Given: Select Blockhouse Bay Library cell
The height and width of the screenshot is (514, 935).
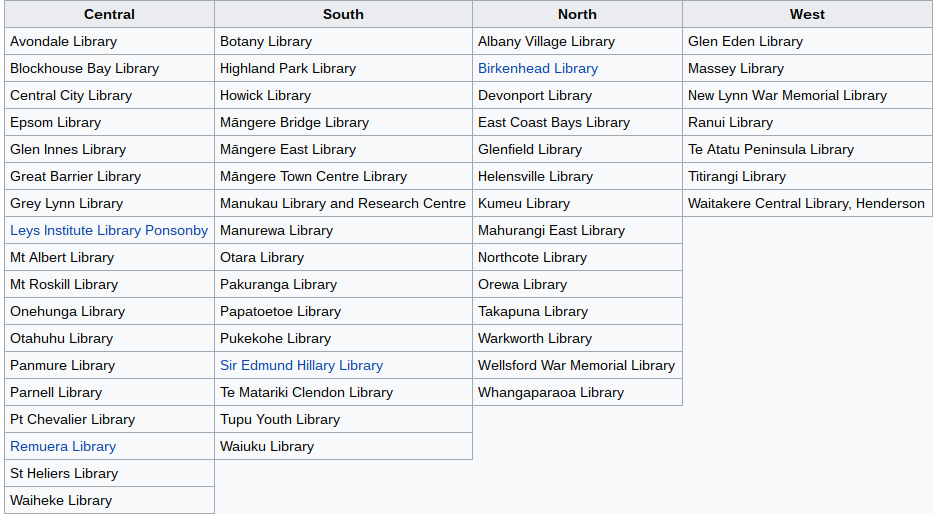Looking at the screenshot, I should (x=109, y=69).
